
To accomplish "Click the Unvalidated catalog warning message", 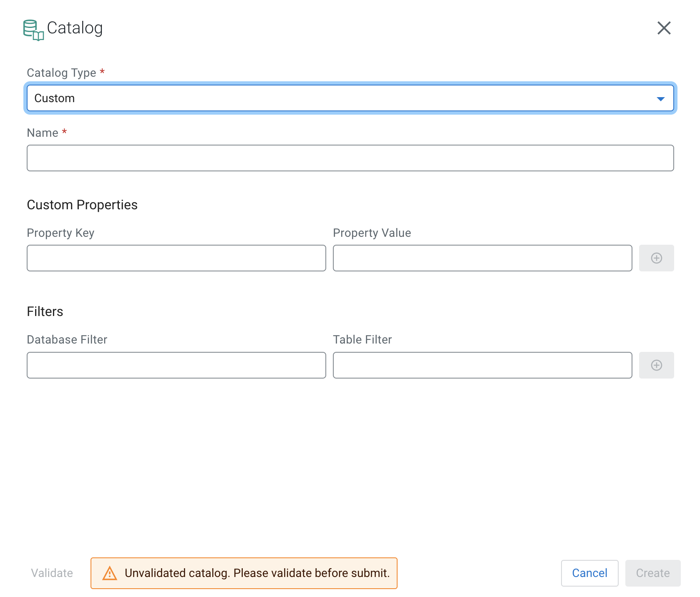I will (x=257, y=573).
